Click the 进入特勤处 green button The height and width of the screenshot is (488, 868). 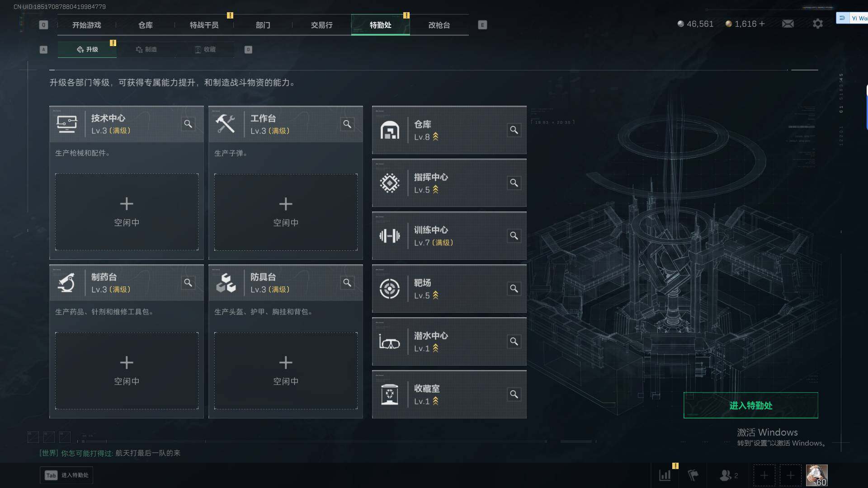[x=750, y=405]
